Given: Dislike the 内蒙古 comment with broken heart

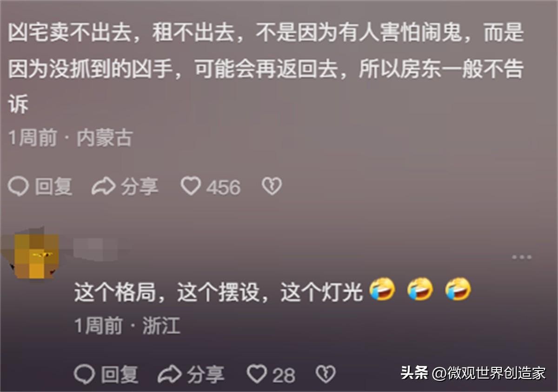Looking at the screenshot, I should pos(272,187).
